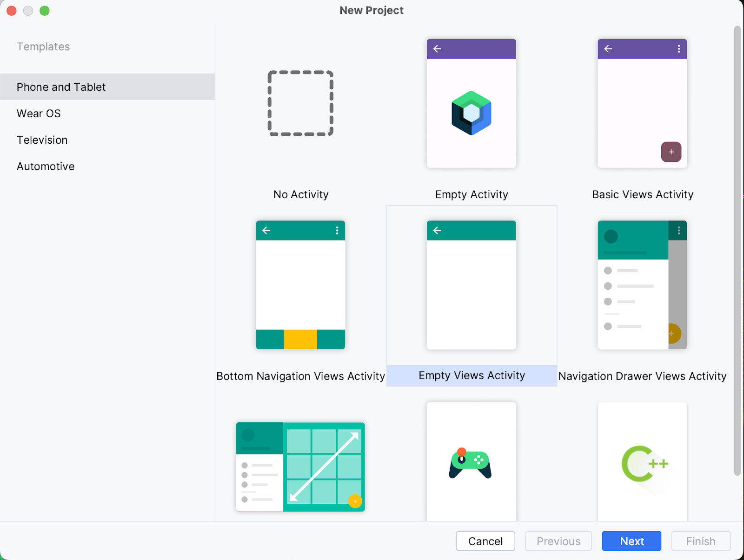Cancel the new project dialog
This screenshot has height=560, width=744.
pos(485,541)
